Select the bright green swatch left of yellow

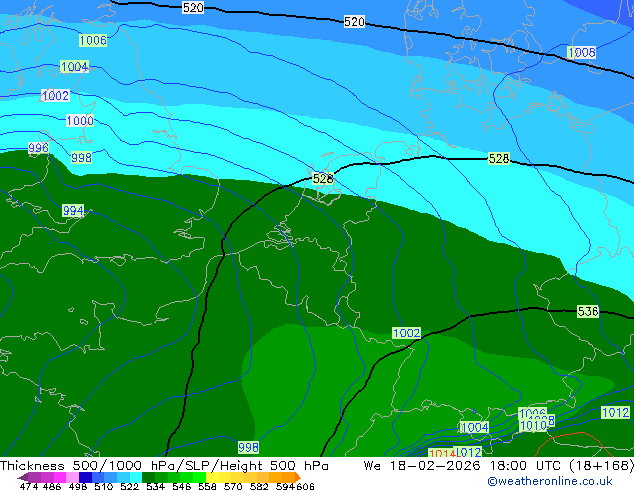[200, 477]
